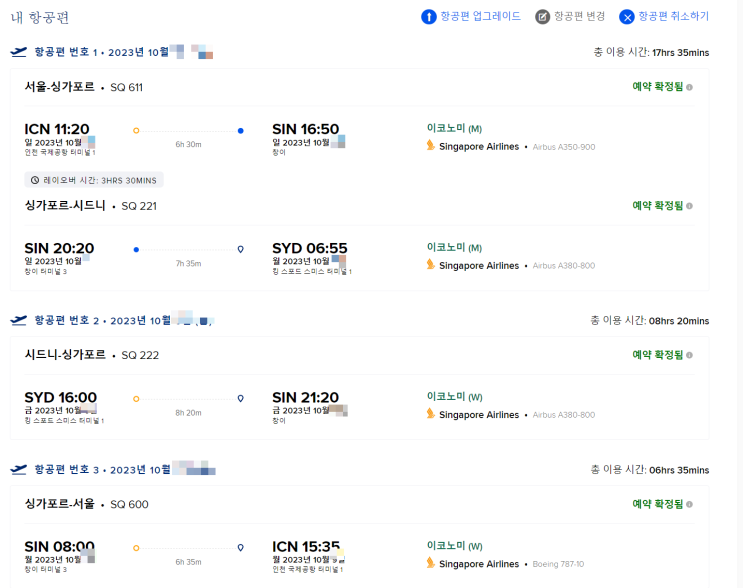Image resolution: width=743 pixels, height=588 pixels.
Task: Click info icon next to SQ 222 confirmed status
Action: [x=690, y=355]
